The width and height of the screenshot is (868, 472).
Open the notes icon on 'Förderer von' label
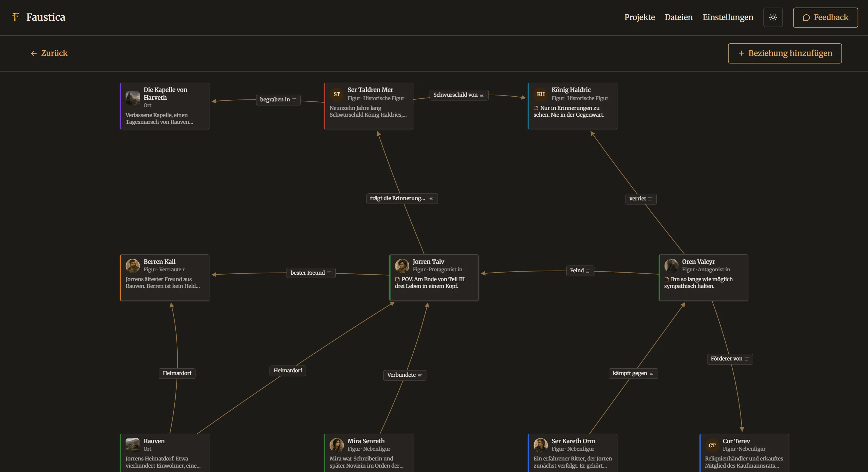point(746,359)
